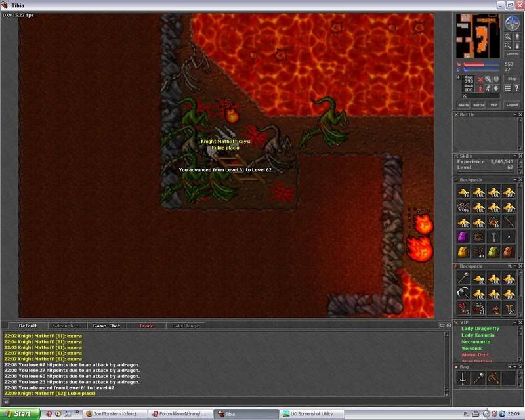Switch to the Default chat tab
525x420 pixels.
(x=28, y=325)
